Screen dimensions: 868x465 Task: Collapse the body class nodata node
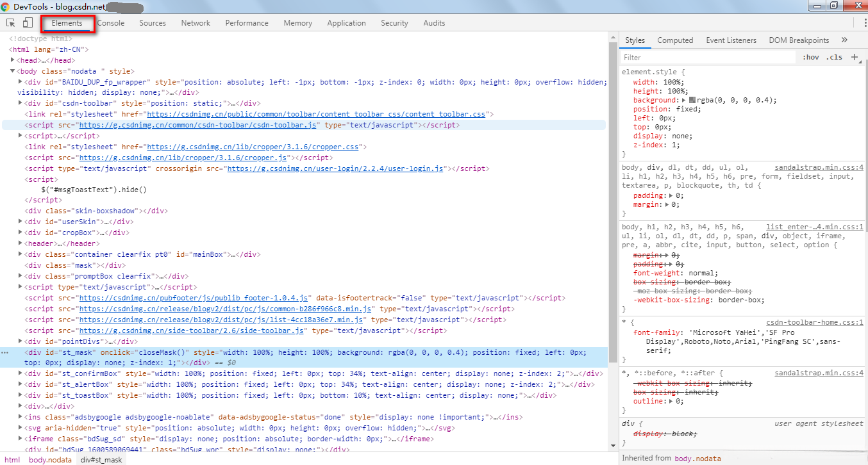coord(13,71)
